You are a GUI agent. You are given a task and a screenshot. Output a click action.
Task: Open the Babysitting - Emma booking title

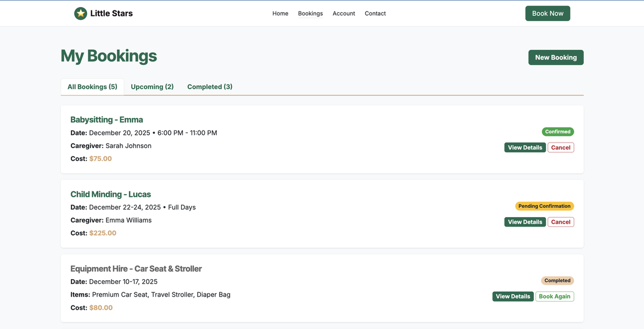pos(107,119)
